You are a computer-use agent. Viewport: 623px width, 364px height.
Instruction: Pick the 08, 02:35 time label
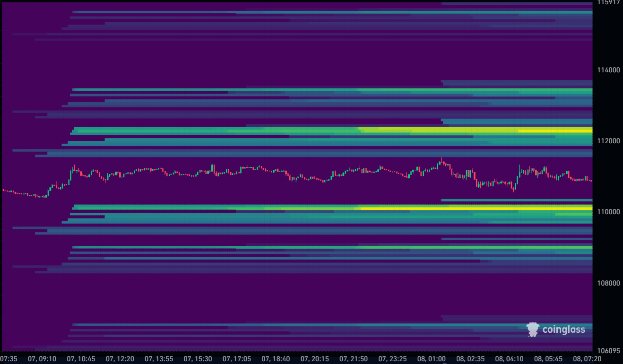click(x=470, y=359)
